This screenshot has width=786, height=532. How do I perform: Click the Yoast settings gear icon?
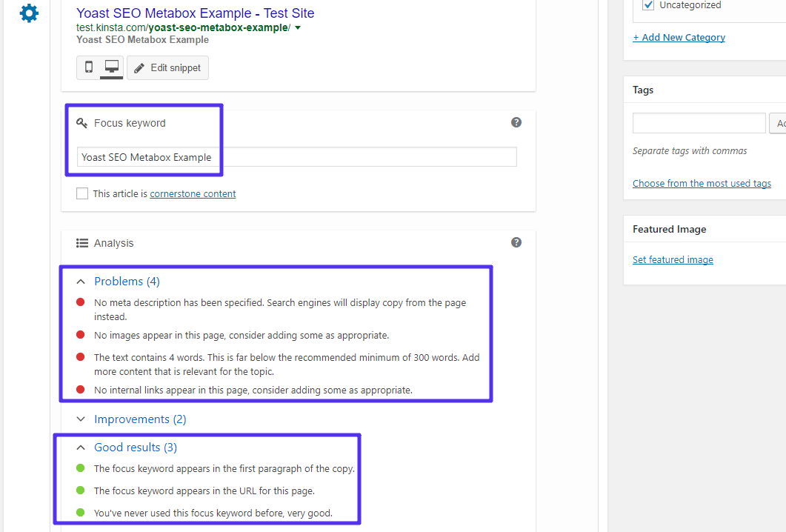pyautogui.click(x=29, y=13)
